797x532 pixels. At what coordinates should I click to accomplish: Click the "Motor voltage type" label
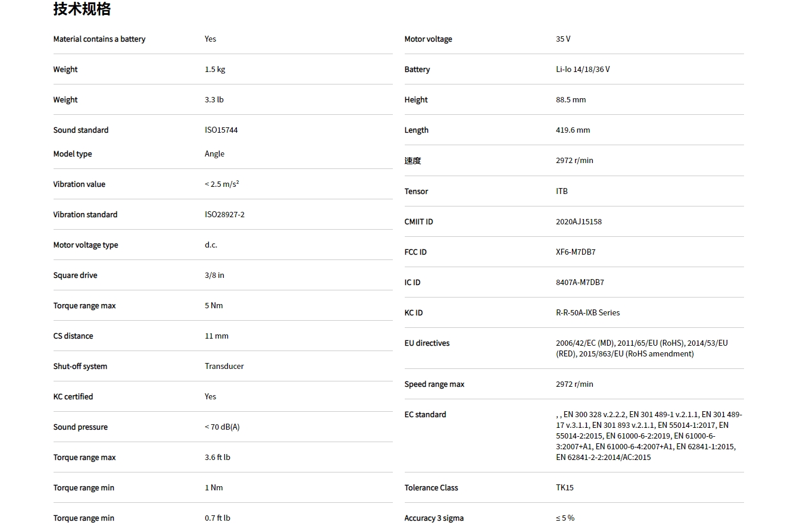coord(85,245)
